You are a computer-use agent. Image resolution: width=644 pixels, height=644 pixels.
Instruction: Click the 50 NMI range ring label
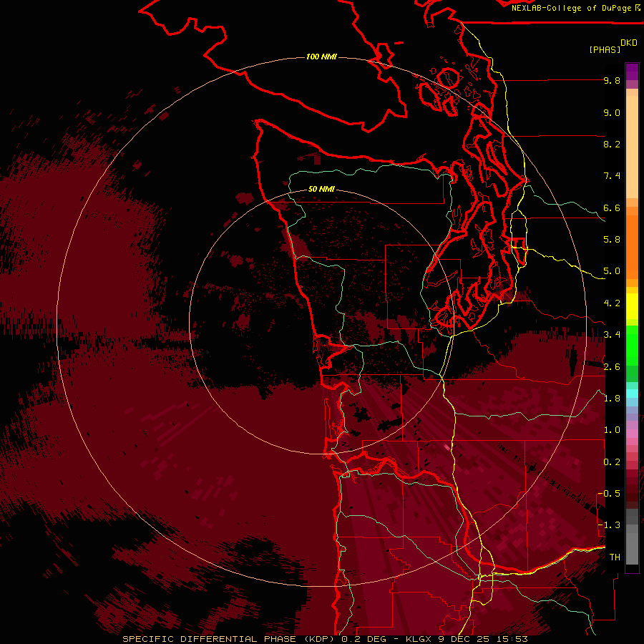pyautogui.click(x=321, y=189)
